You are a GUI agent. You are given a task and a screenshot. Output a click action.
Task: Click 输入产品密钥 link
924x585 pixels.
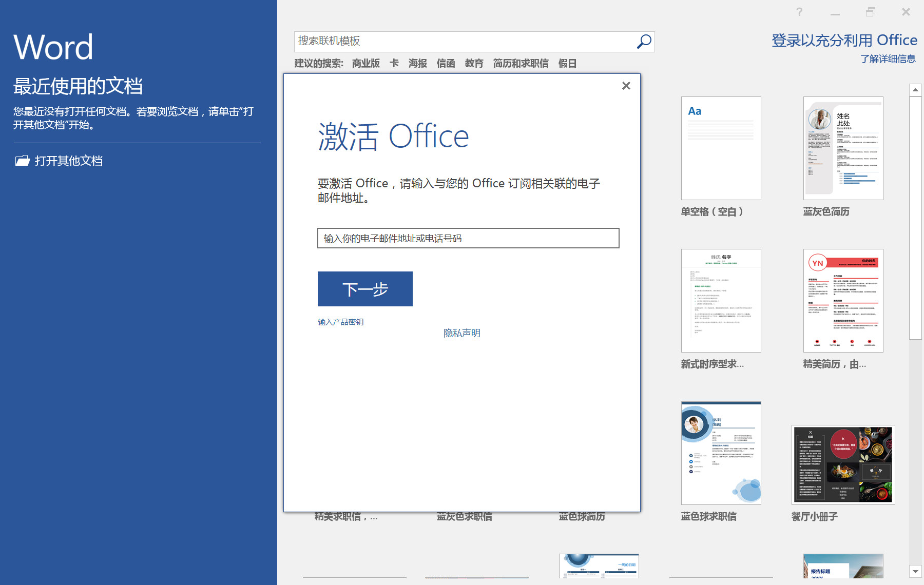[340, 322]
